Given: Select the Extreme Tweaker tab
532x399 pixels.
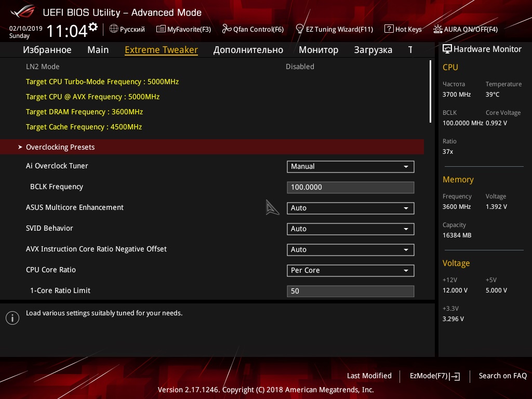Looking at the screenshot, I should [x=161, y=50].
